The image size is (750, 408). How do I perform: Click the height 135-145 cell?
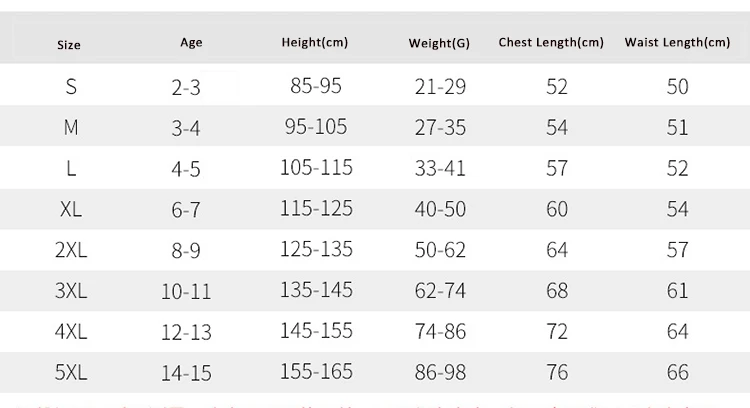[317, 291]
